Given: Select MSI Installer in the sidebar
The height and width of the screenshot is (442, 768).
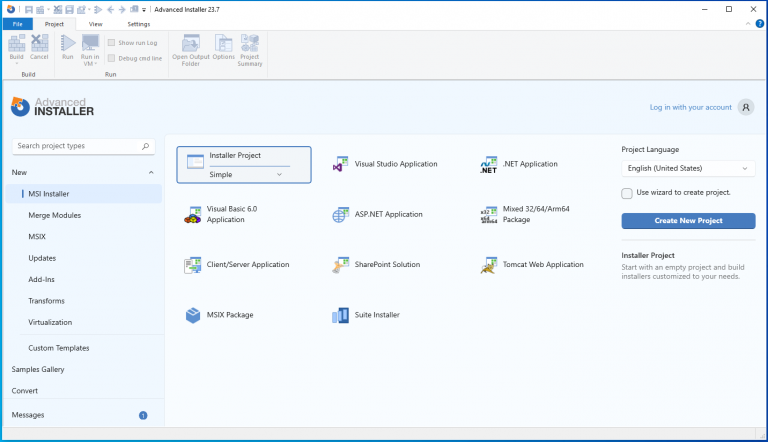Looking at the screenshot, I should (x=84, y=194).
